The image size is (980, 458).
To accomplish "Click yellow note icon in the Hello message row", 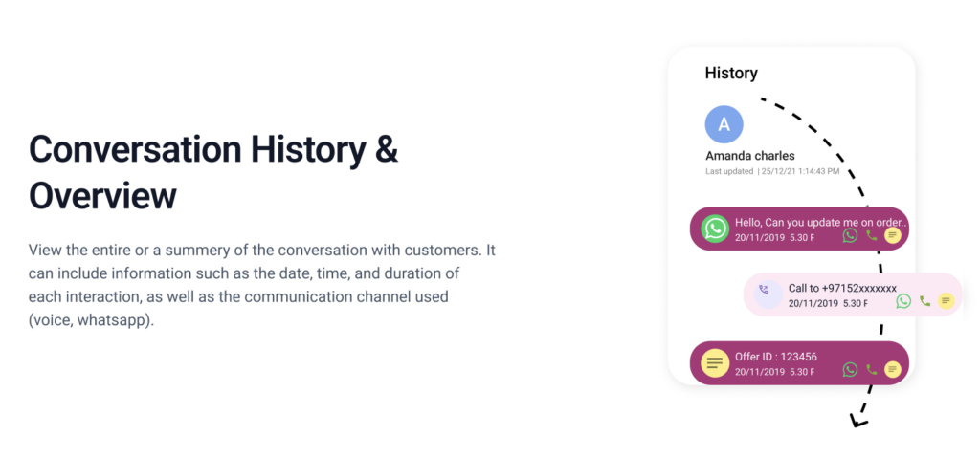I will coord(893,235).
